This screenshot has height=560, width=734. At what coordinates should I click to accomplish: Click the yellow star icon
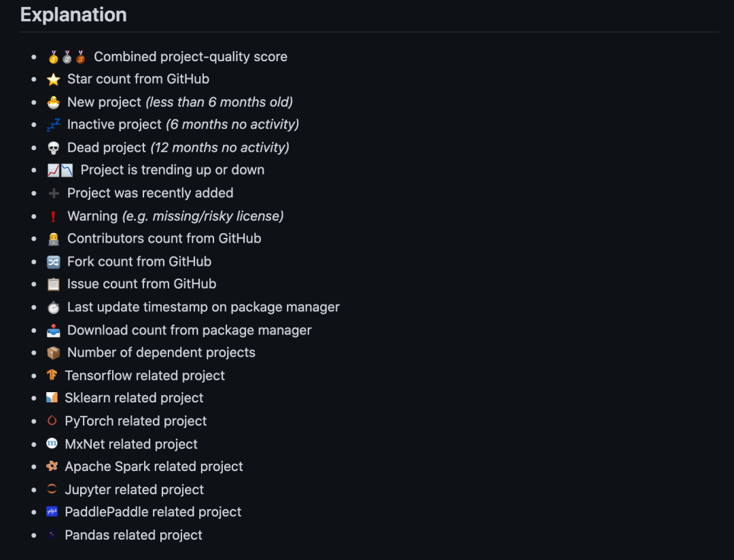(54, 80)
